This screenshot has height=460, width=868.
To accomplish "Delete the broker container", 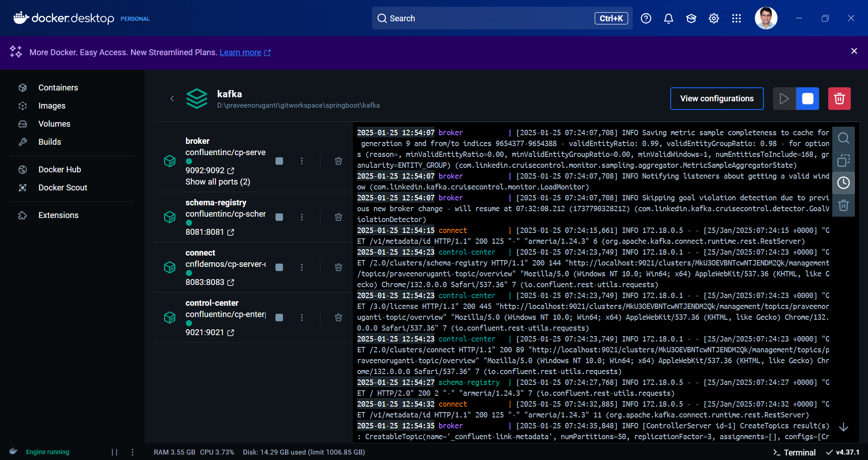I will [x=338, y=161].
